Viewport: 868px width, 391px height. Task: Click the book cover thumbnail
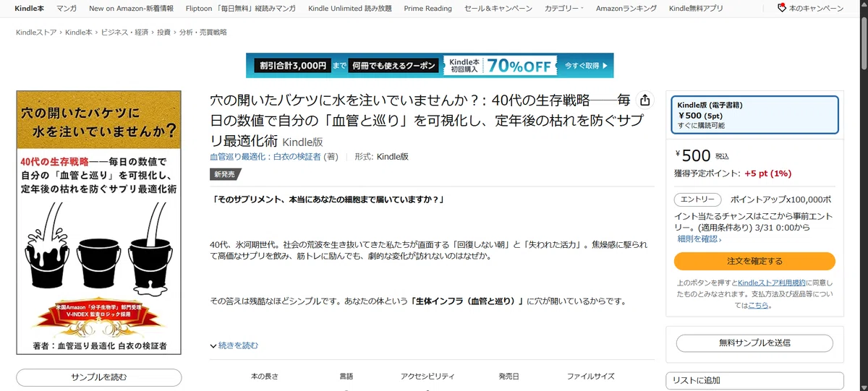(x=98, y=222)
